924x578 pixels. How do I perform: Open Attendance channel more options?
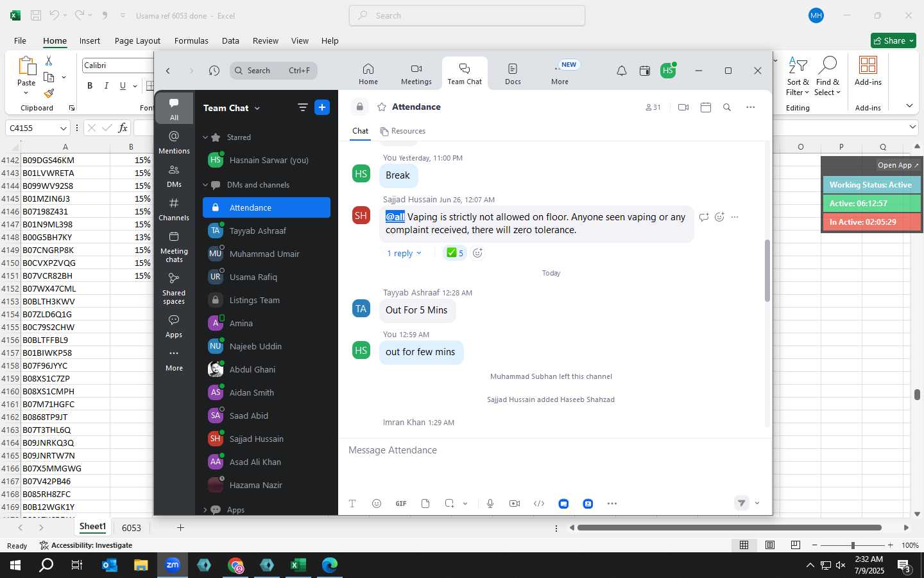751,107
